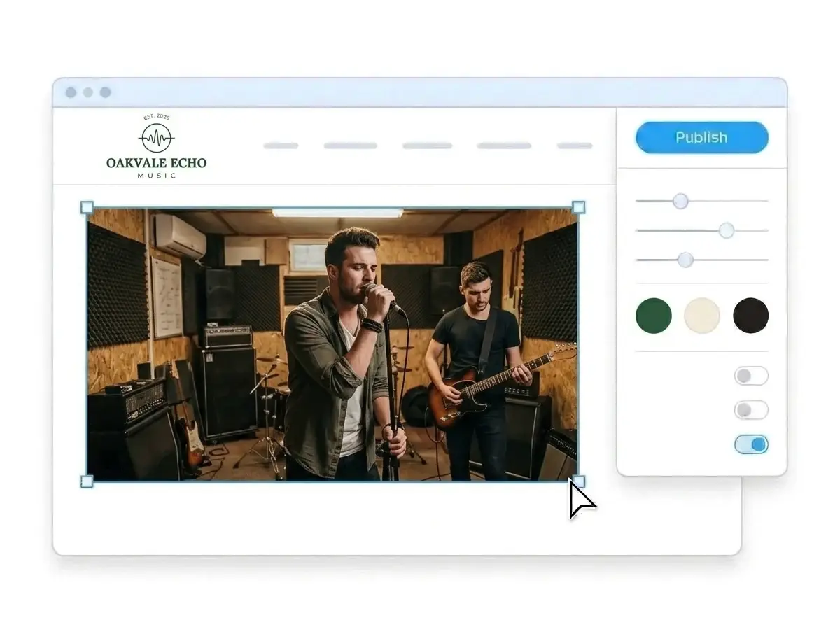
Task: Open the third navigation placeholder link
Action: tap(427, 146)
